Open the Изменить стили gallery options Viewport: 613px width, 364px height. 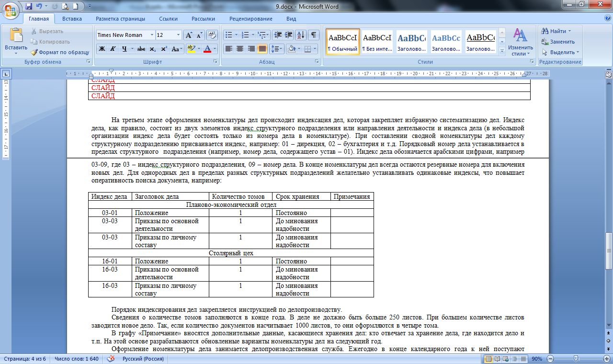[521, 42]
